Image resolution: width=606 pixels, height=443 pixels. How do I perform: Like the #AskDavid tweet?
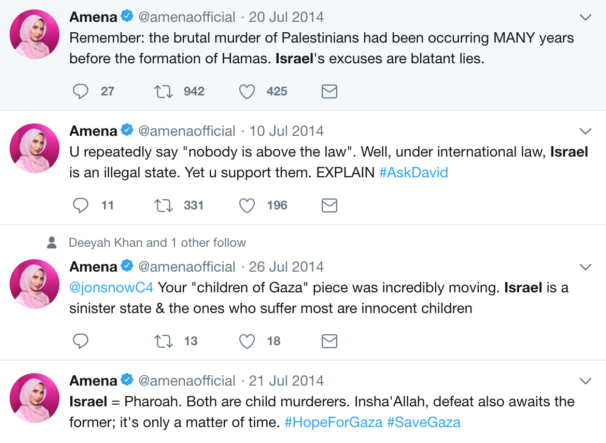pyautogui.click(x=247, y=205)
